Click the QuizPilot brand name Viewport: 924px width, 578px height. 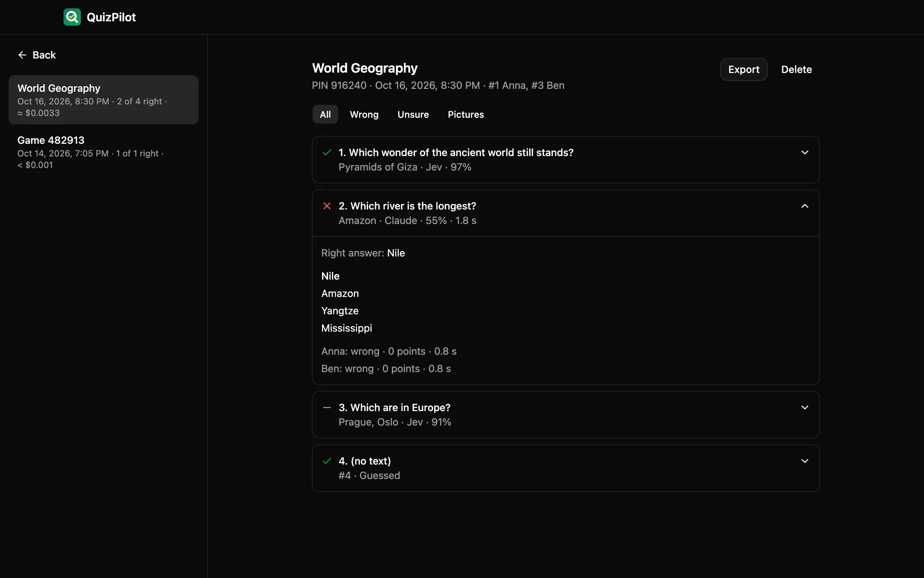coord(111,17)
